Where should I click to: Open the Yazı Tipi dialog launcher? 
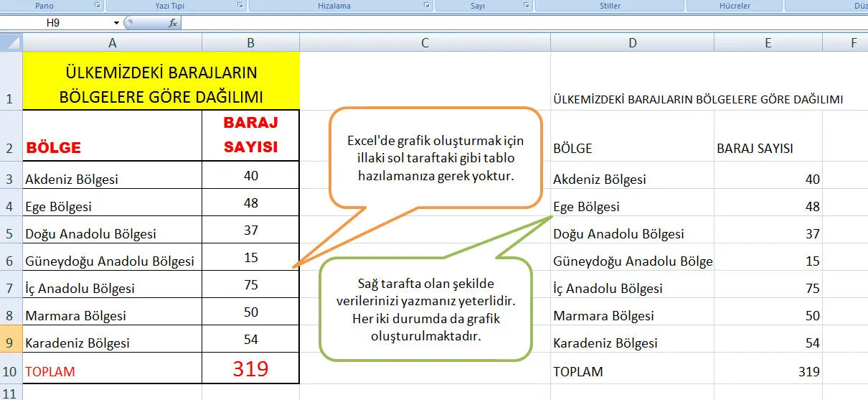[240, 6]
